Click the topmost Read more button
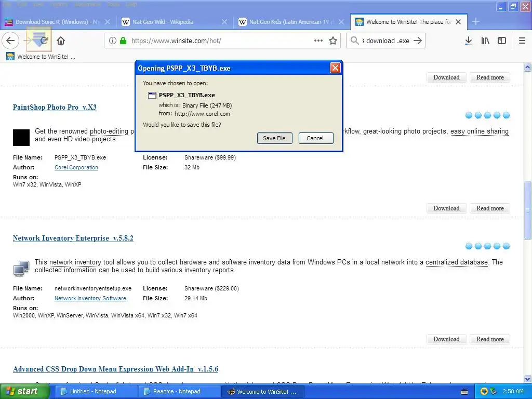The height and width of the screenshot is (399, 532). pyautogui.click(x=490, y=77)
